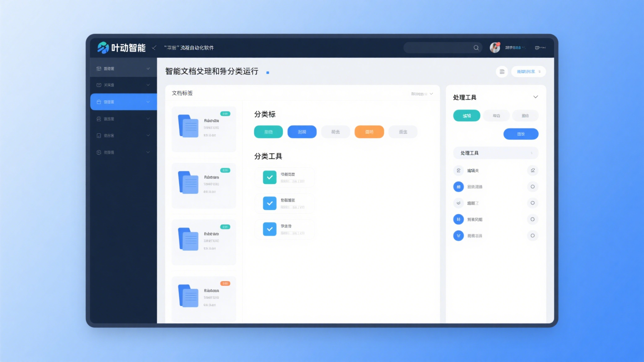Click inside the top search input field

pyautogui.click(x=440, y=47)
